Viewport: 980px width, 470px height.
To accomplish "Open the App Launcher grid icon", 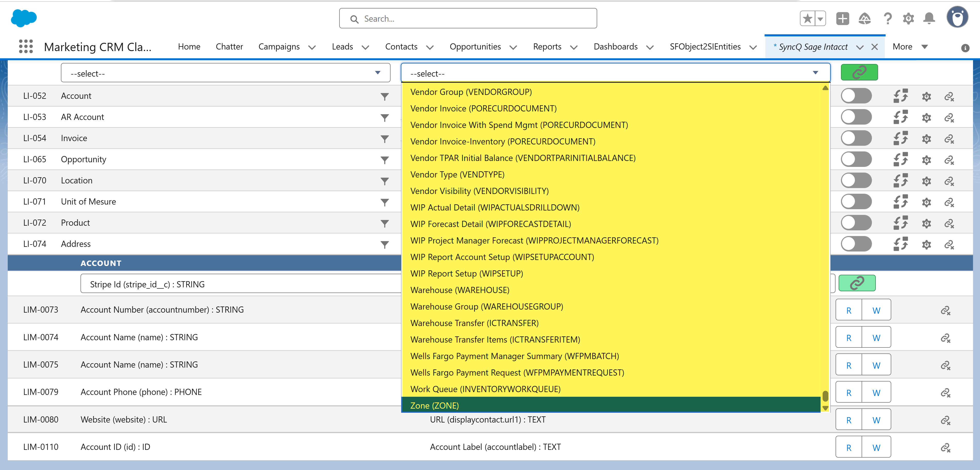I will pos(26,46).
